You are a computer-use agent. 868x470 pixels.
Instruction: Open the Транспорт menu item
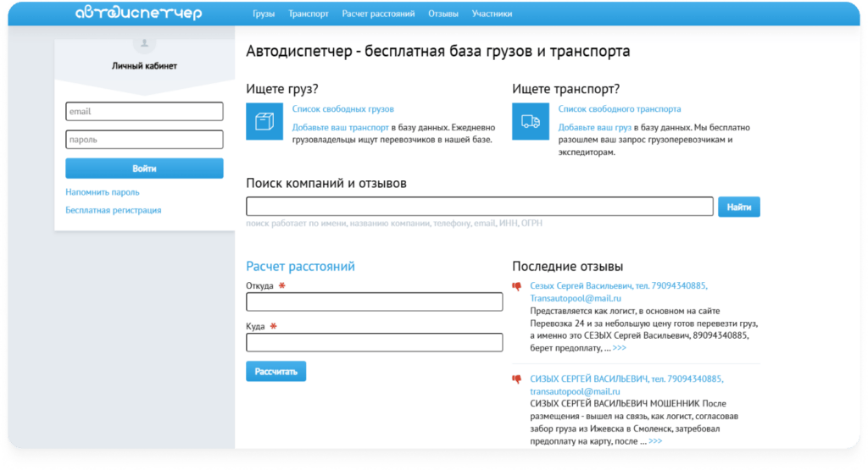309,14
